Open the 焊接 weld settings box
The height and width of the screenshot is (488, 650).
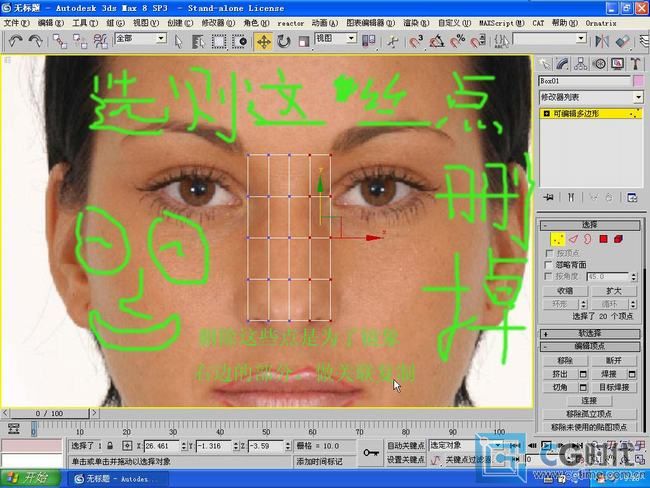[632, 374]
